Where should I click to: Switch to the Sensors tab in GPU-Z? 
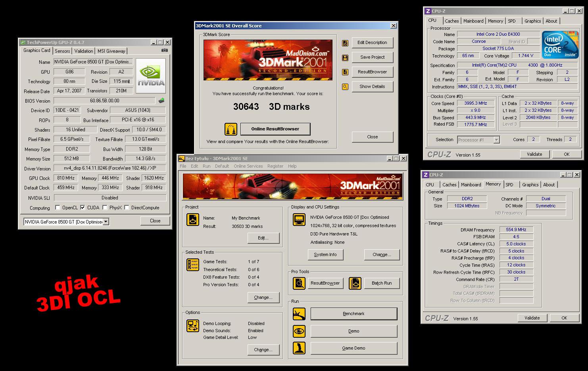click(x=62, y=51)
